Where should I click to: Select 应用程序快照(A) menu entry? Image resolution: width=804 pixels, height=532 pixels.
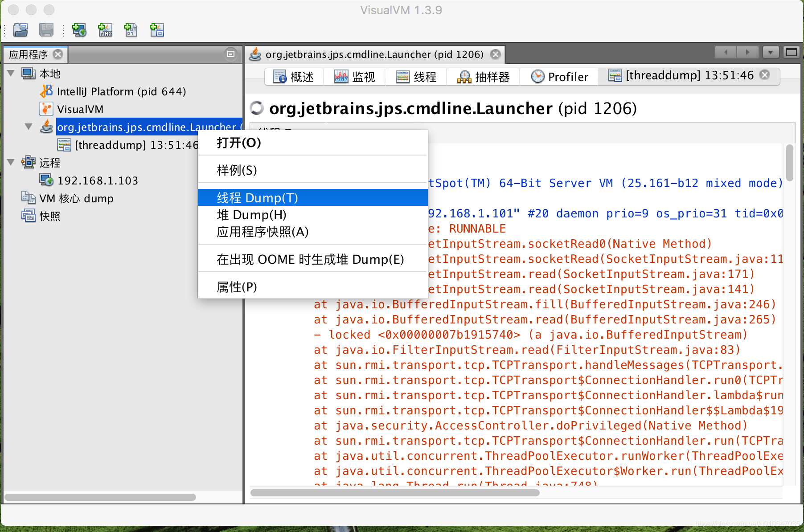click(313, 232)
